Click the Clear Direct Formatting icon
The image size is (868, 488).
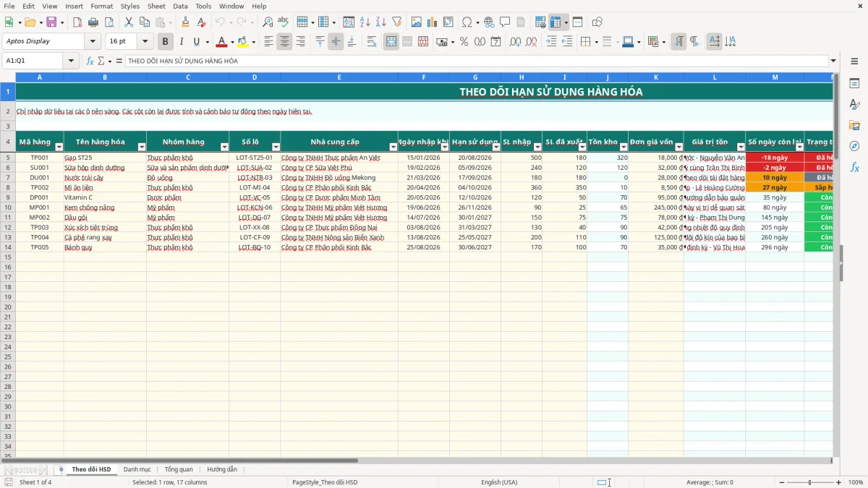coord(201,22)
